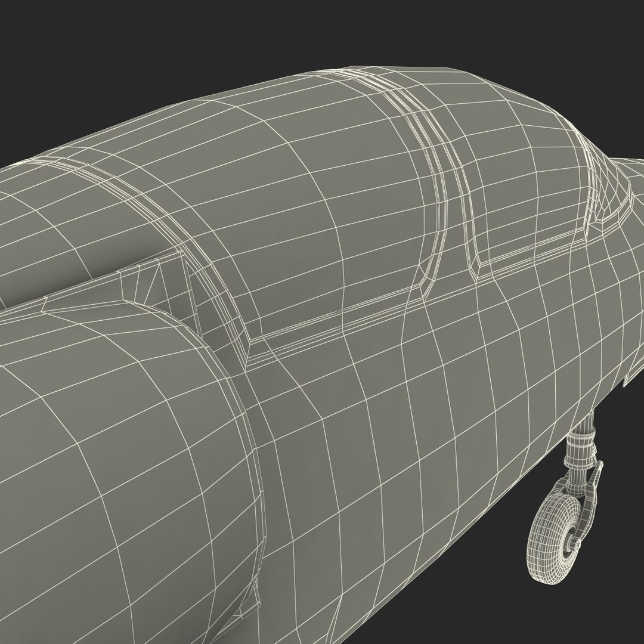Select the landing gear wheel
Image resolution: width=644 pixels, height=644 pixels.
tap(553, 538)
